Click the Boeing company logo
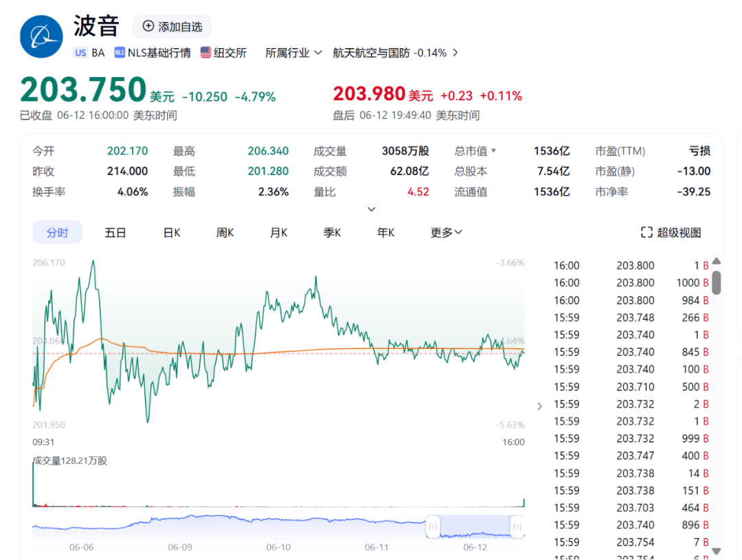Screen dimensions: 742x560 [41, 36]
